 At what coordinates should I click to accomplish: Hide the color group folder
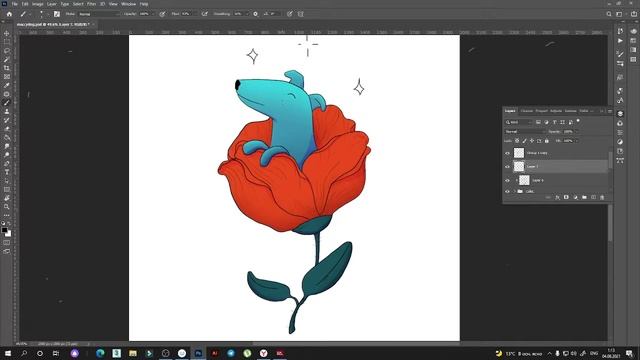tap(507, 191)
